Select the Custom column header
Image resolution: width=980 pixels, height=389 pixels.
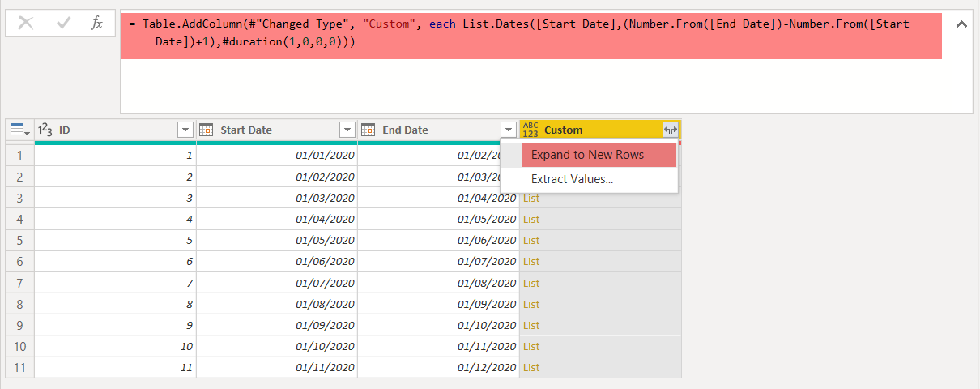(600, 130)
